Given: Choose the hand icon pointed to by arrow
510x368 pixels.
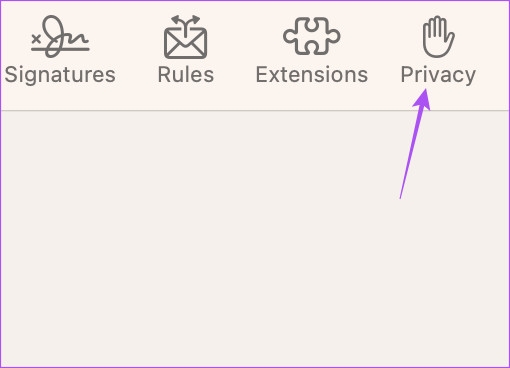Looking at the screenshot, I should (x=438, y=37).
